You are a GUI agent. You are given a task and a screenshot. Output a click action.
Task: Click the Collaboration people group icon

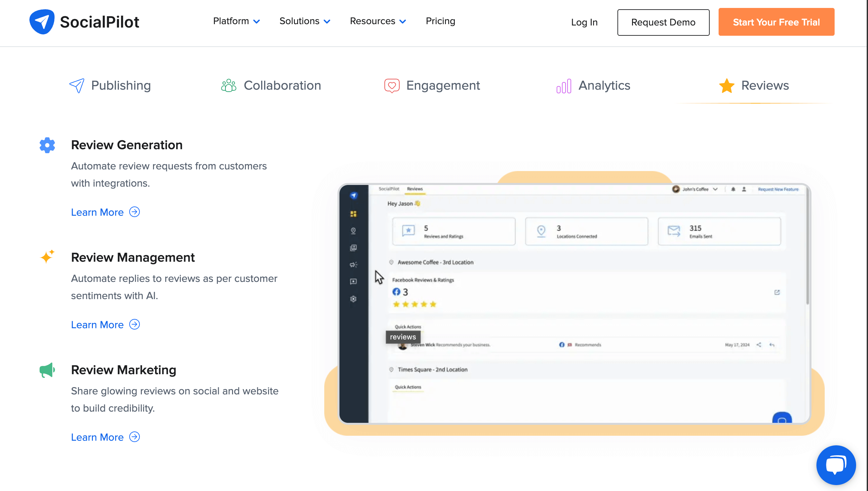point(228,86)
